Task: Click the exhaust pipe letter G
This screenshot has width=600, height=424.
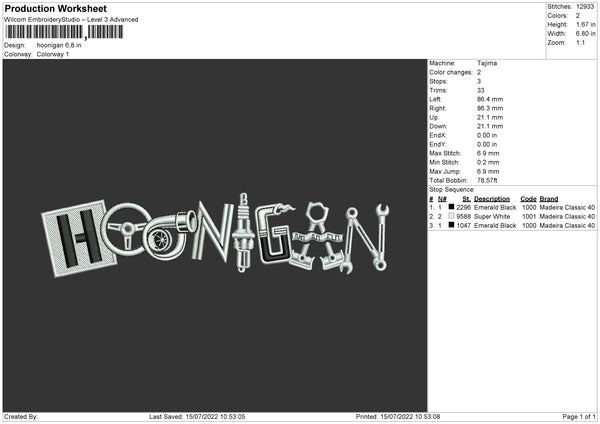Action: 276,234
